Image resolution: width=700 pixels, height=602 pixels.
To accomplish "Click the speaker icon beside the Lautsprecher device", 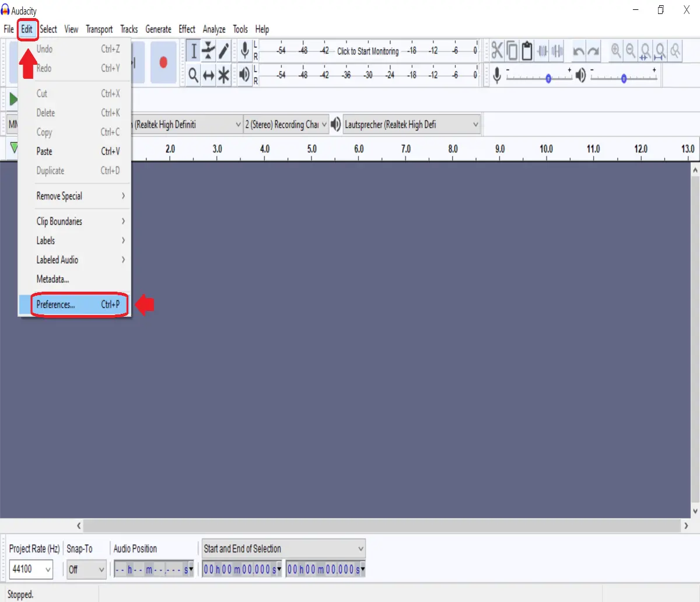I will tap(336, 124).
